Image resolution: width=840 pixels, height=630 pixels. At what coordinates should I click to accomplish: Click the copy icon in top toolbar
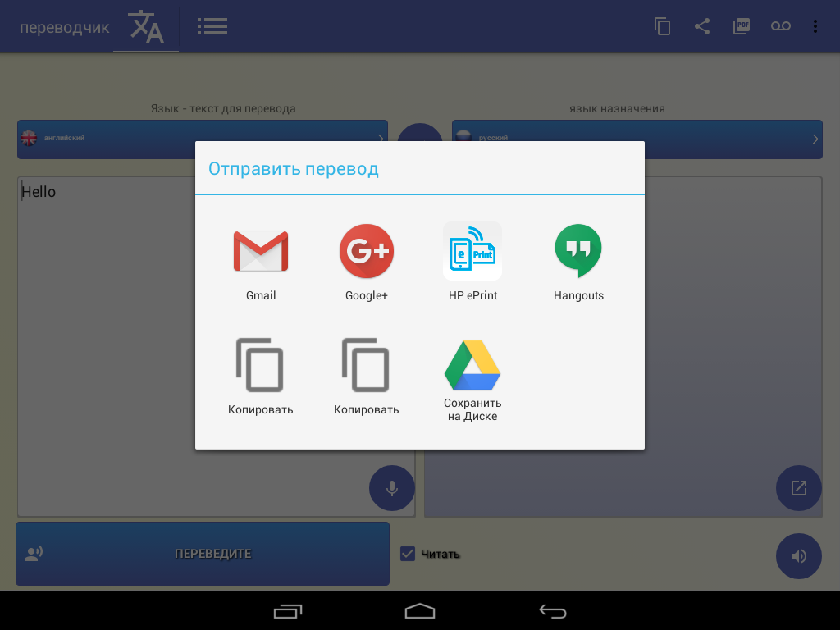[x=662, y=26]
